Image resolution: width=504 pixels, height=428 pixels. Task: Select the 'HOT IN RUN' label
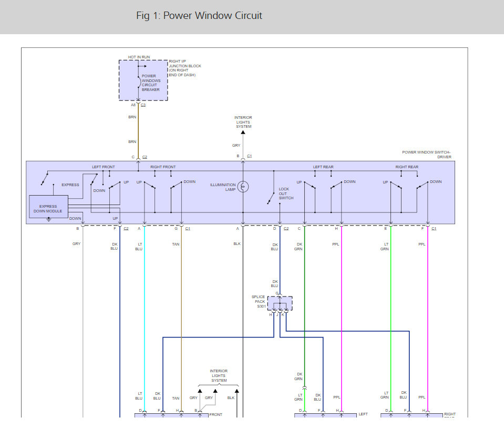coord(139,57)
